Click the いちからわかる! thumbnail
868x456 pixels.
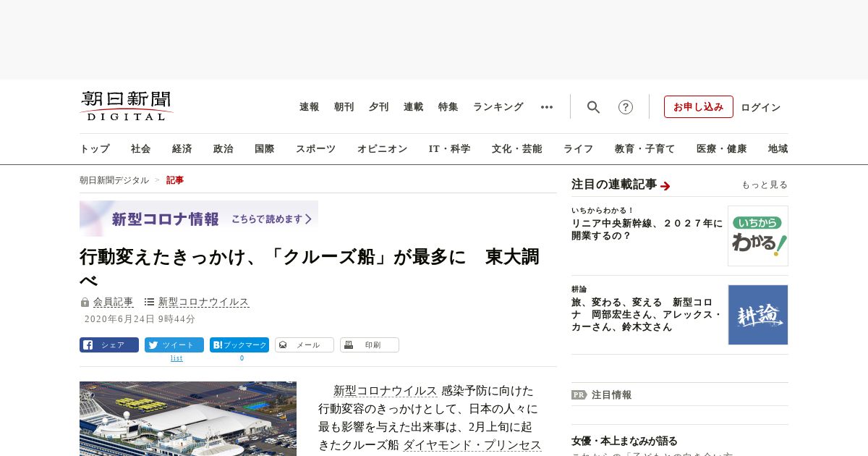[758, 236]
